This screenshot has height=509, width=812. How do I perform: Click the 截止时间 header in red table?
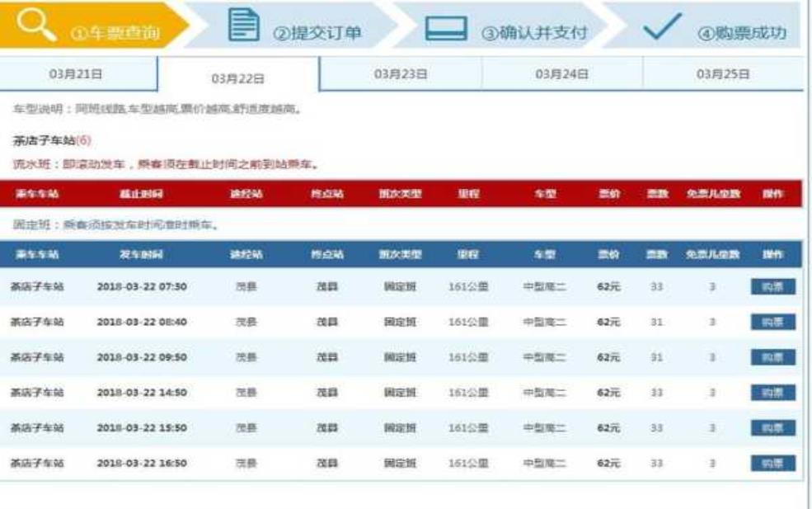click(x=141, y=194)
